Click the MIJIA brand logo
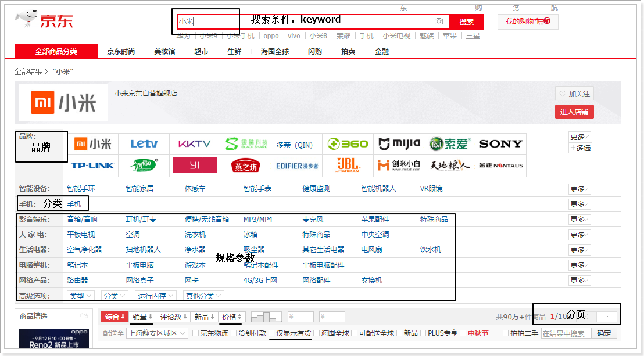644x356 pixels. (x=399, y=144)
